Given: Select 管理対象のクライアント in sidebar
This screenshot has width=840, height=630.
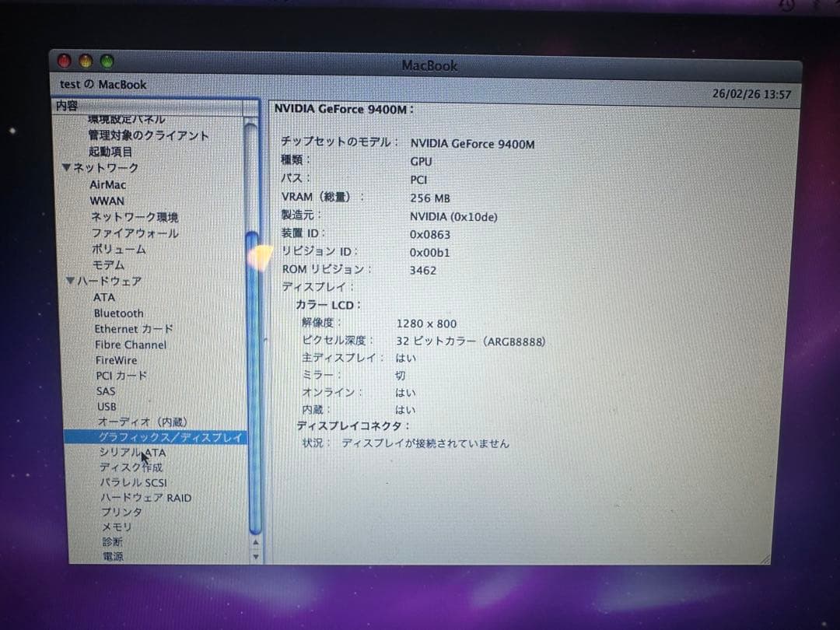Looking at the screenshot, I should tap(148, 135).
